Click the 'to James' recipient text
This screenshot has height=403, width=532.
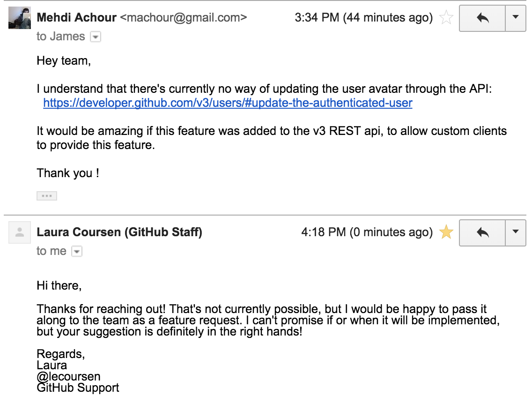click(x=61, y=37)
